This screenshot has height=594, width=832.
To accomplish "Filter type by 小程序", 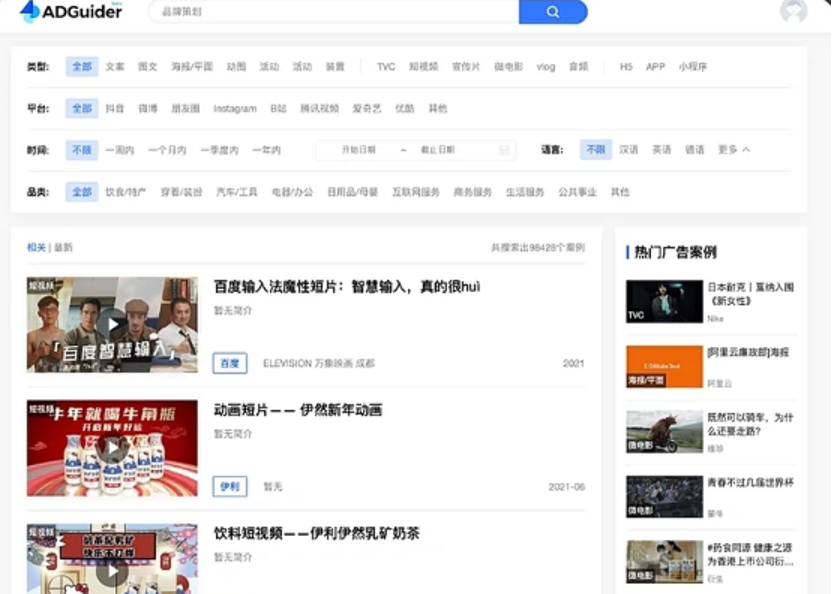I will 692,67.
